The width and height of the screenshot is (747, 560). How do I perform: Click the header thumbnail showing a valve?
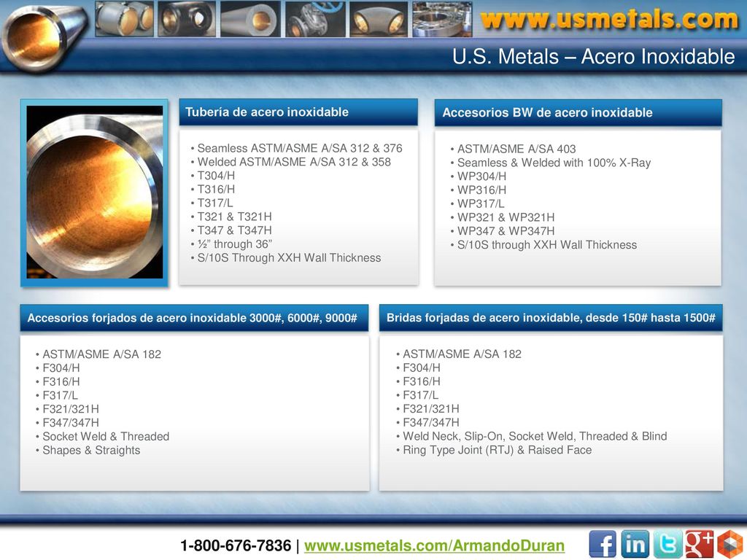click(315, 19)
